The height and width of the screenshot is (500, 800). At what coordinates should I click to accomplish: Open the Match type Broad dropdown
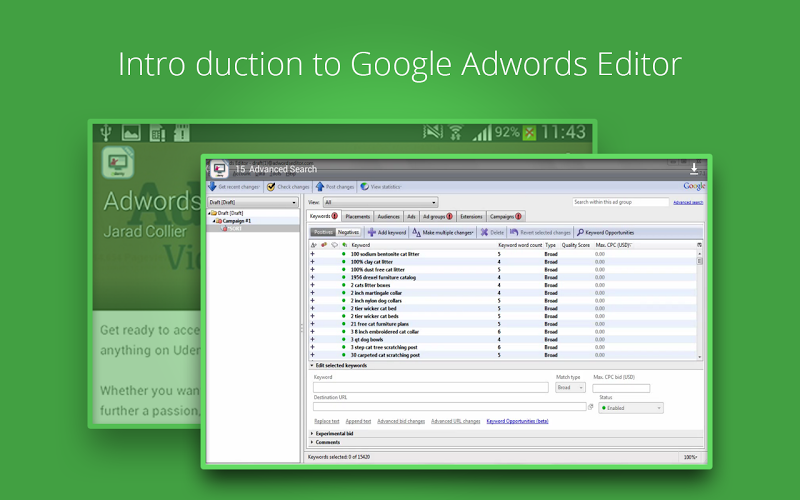click(569, 387)
